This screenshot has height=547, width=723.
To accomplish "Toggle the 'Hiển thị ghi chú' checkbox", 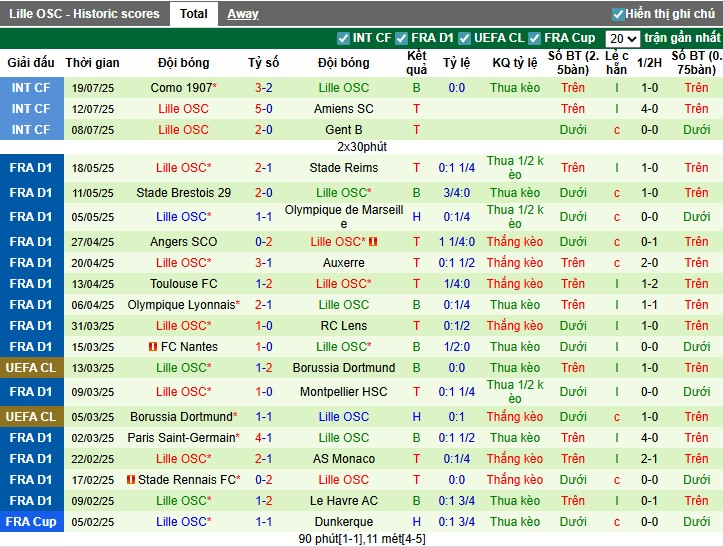I will point(618,14).
